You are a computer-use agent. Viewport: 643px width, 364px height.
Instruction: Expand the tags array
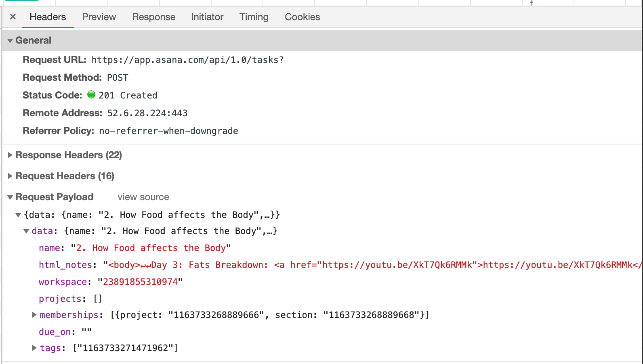click(x=34, y=348)
